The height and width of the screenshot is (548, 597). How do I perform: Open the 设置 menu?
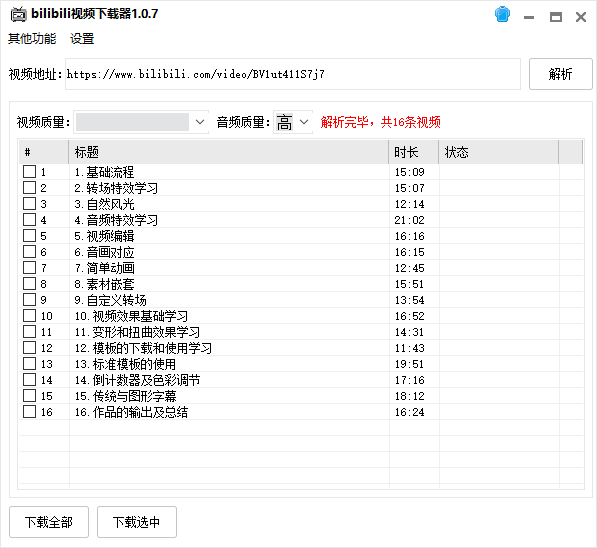[82, 38]
